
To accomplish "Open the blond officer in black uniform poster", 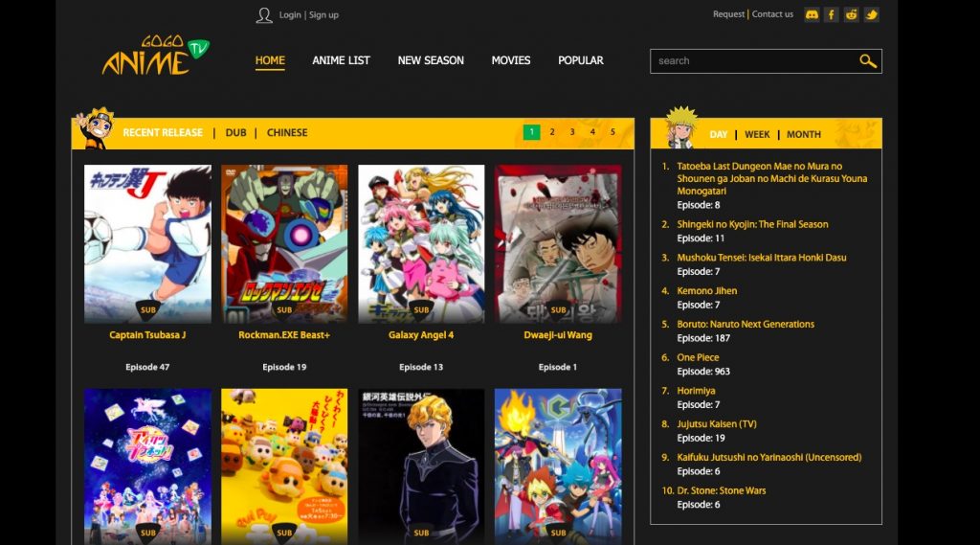I will 421,466.
